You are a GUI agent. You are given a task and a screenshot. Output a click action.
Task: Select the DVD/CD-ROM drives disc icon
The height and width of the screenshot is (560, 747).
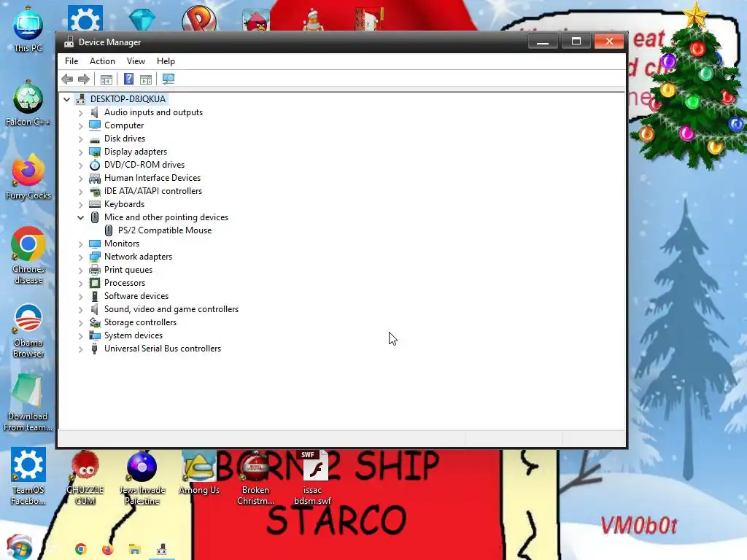95,165
